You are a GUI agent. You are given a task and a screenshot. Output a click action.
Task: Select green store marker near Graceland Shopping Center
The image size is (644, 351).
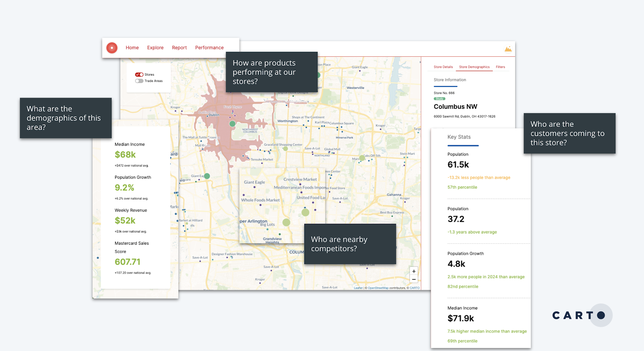(x=285, y=149)
